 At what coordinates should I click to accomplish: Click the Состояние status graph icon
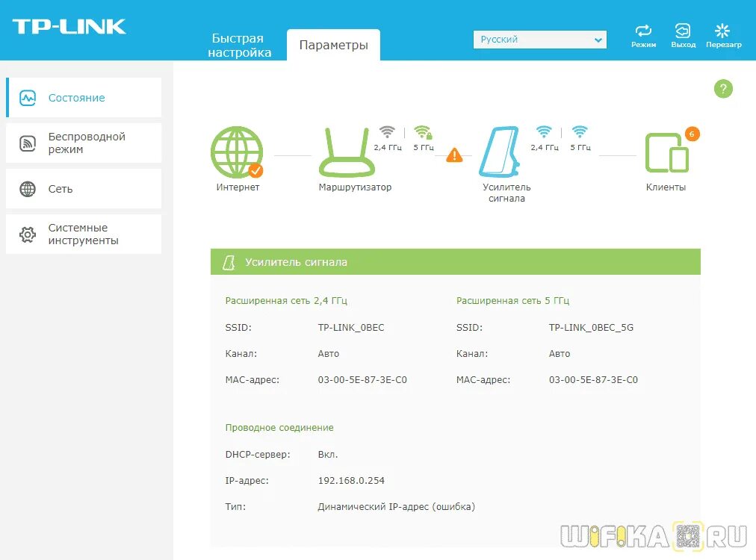tap(28, 98)
